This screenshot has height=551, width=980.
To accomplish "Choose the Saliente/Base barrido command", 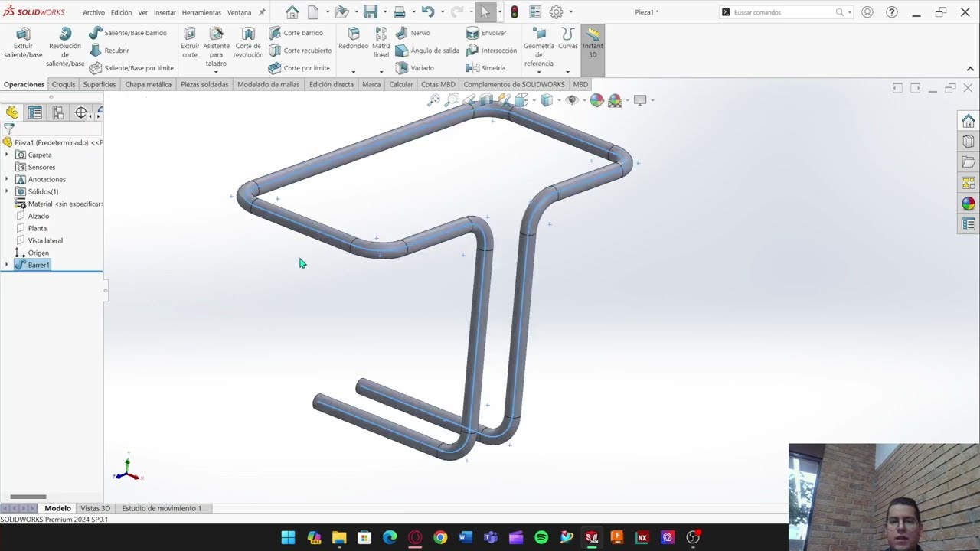I will (x=128, y=33).
